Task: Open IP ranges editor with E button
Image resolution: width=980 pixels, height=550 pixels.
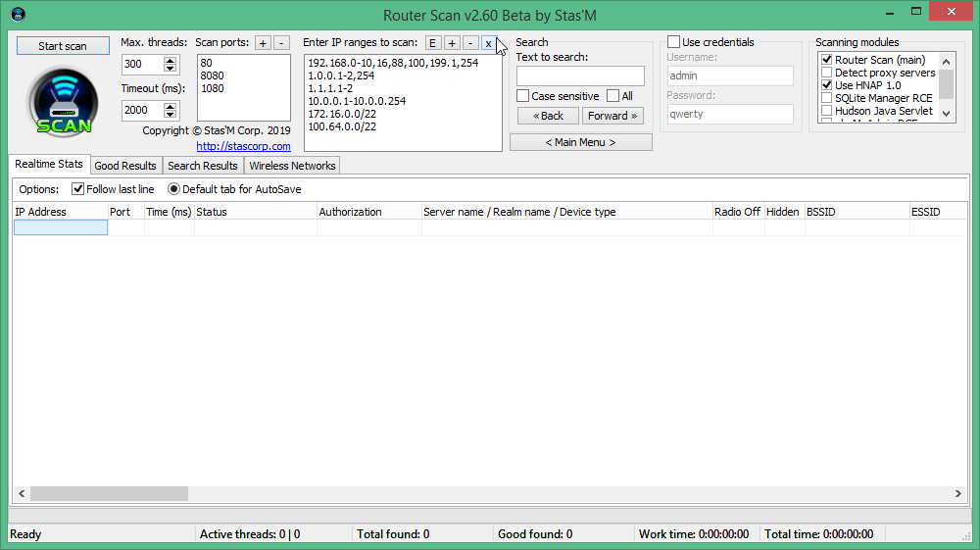Action: 432,43
